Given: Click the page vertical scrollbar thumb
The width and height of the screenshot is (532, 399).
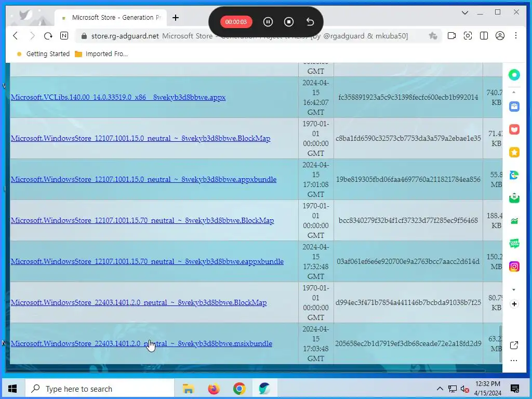Looking at the screenshot, I should click(500, 344).
